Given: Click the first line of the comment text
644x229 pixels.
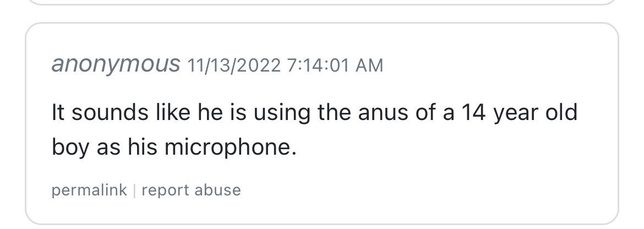Looking at the screenshot, I should click(314, 113).
